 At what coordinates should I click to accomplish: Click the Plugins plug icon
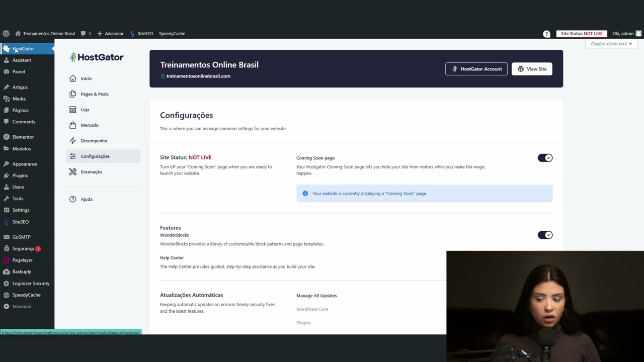(x=6, y=175)
